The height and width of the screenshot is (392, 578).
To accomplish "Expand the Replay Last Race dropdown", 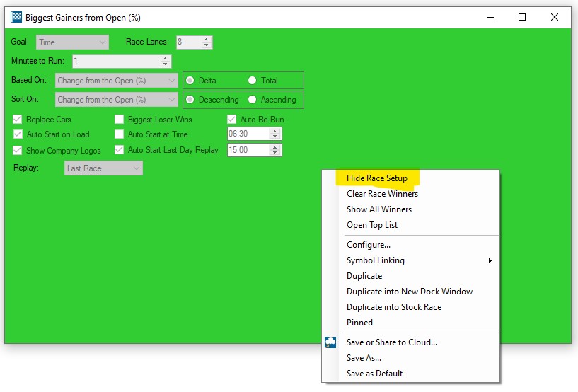I will 103,168.
